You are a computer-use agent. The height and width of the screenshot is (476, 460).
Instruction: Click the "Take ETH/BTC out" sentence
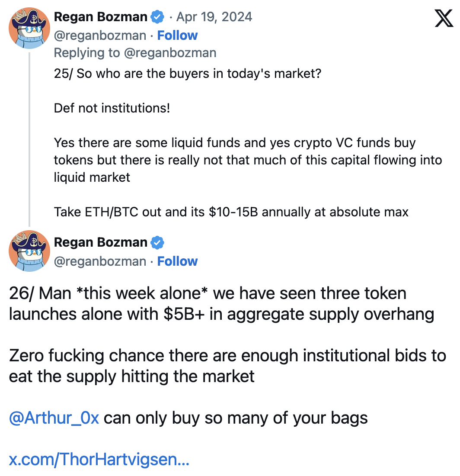(x=231, y=212)
